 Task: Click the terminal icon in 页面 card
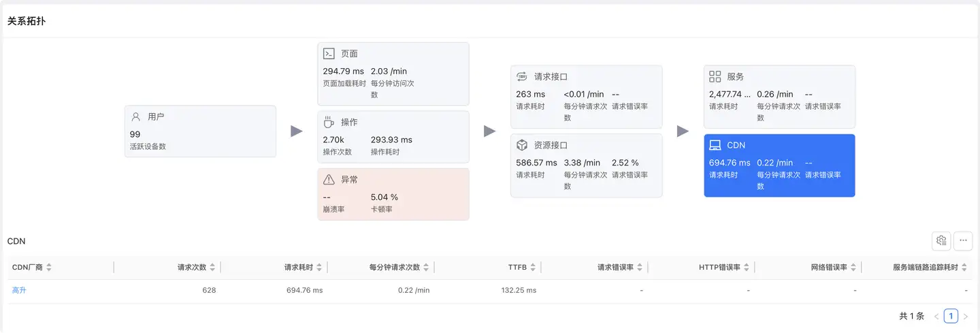[x=329, y=54]
